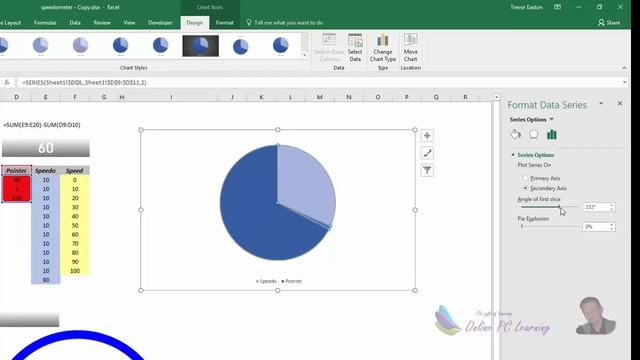
Task: Click the Trevor Easton account name
Action: 526,7
